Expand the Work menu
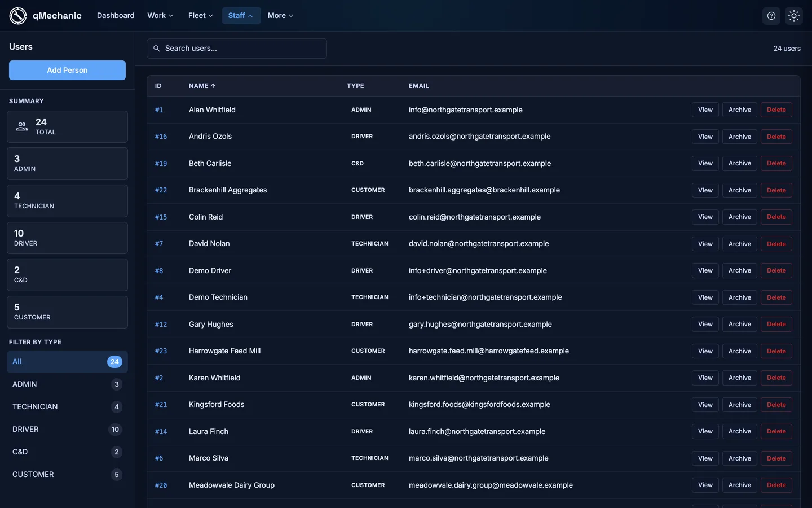Screen dimensions: 812x508 click(x=160, y=16)
